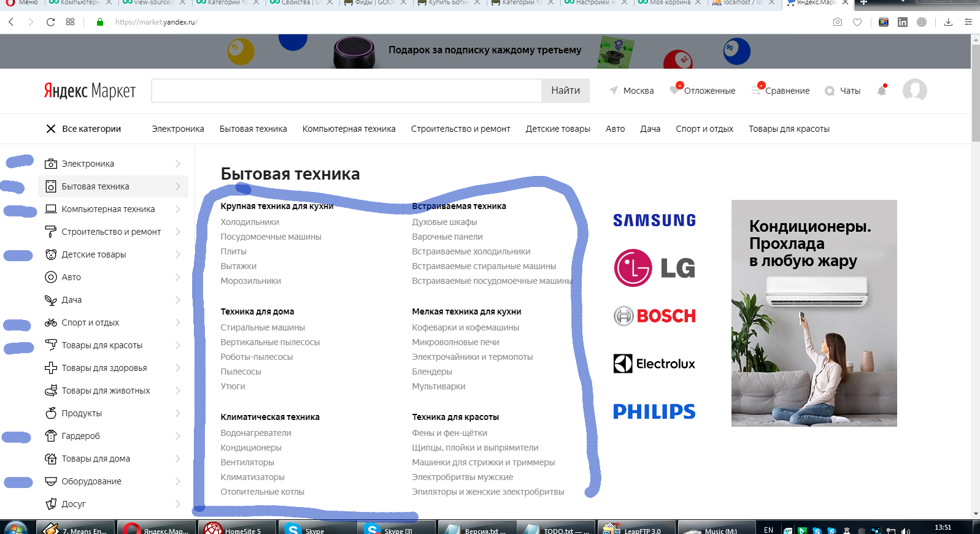
Task: Open the Холодильники link
Action: click(x=250, y=222)
